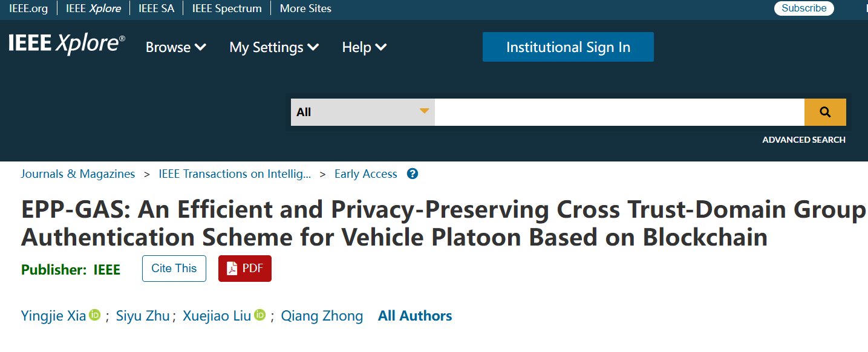The height and width of the screenshot is (352, 868).
Task: Expand the Browse menu
Action: (176, 47)
